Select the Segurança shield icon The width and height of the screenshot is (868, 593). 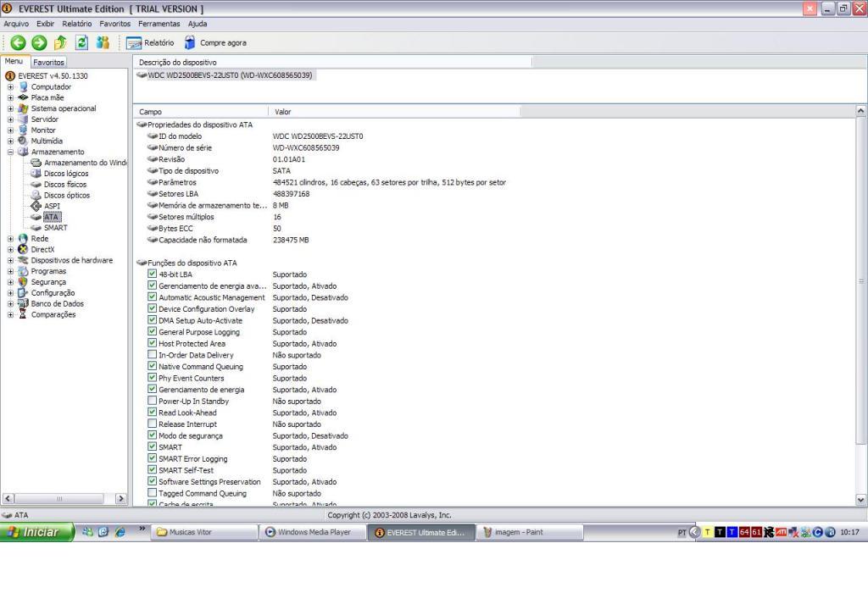tap(23, 282)
